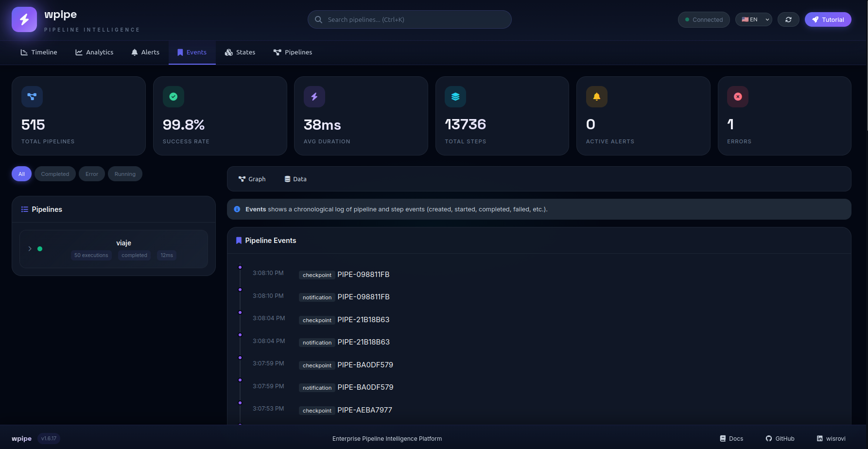This screenshot has height=449, width=868.
Task: Click the Tutorial button
Action: (828, 19)
